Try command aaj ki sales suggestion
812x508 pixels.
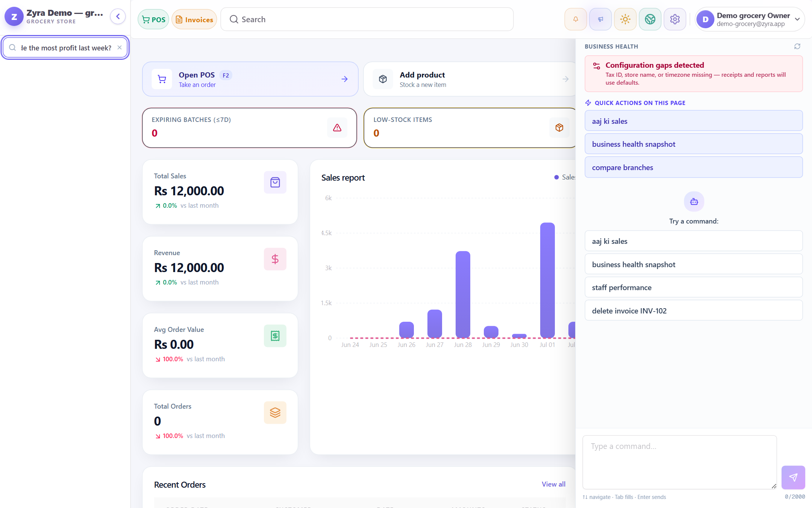coord(694,241)
